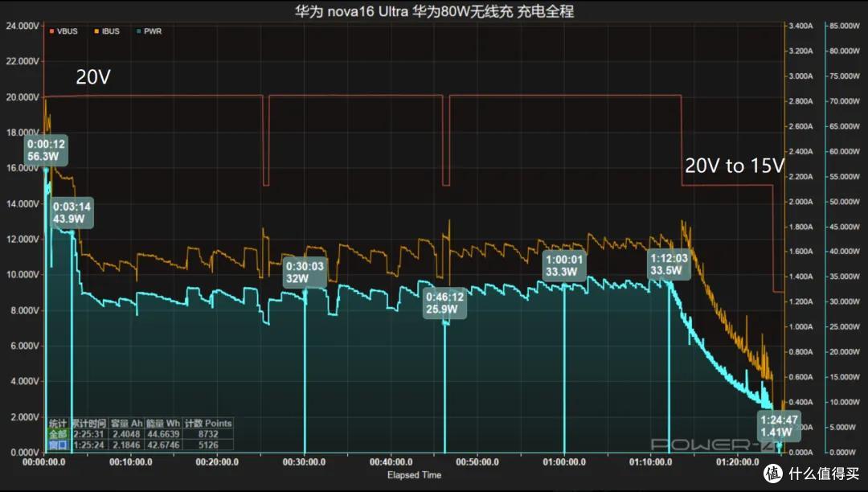Click the 1:25:24 window time cell
Viewport: 868px width, 492px height.
(x=88, y=445)
